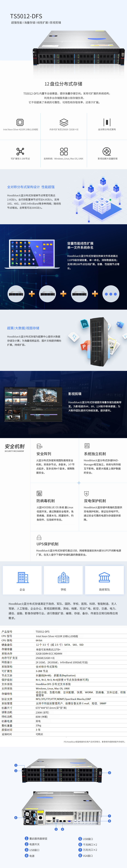Click the legend text 万兆光口×2
This screenshot has width=127, height=868.
[x=90, y=850]
